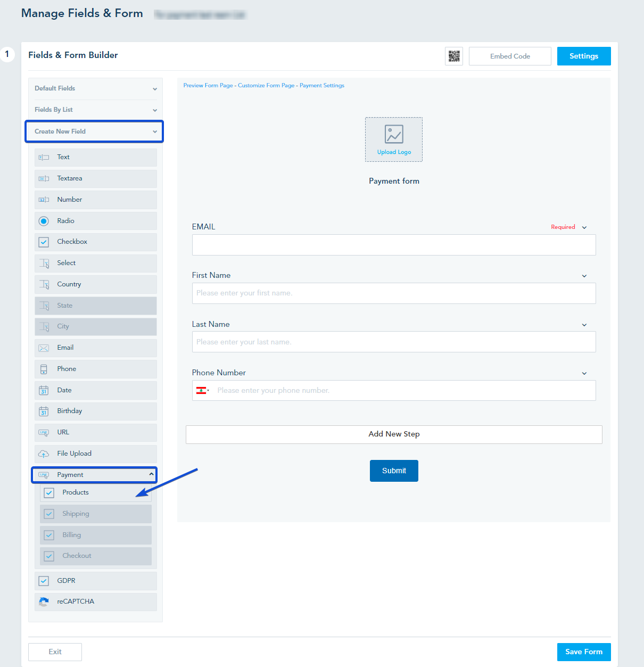644x667 pixels.
Task: Click the Exit button
Action: [x=55, y=652]
